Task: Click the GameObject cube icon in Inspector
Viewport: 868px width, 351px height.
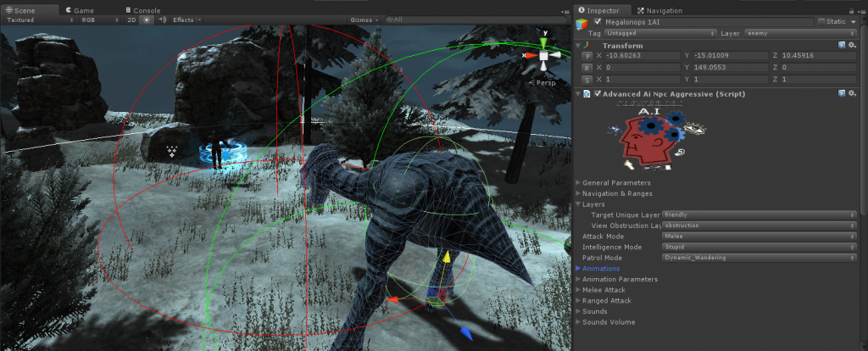Action: point(583,25)
